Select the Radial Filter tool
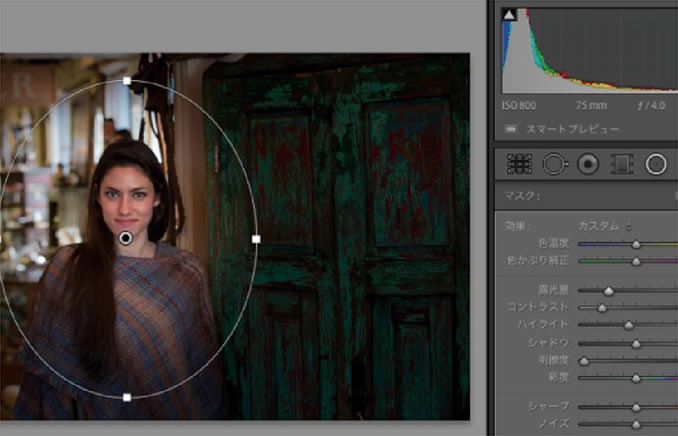 click(656, 164)
